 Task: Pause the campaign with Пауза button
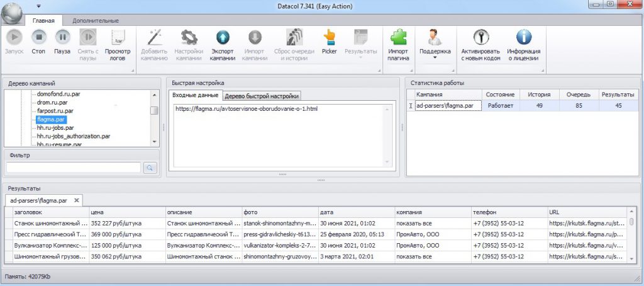point(62,38)
